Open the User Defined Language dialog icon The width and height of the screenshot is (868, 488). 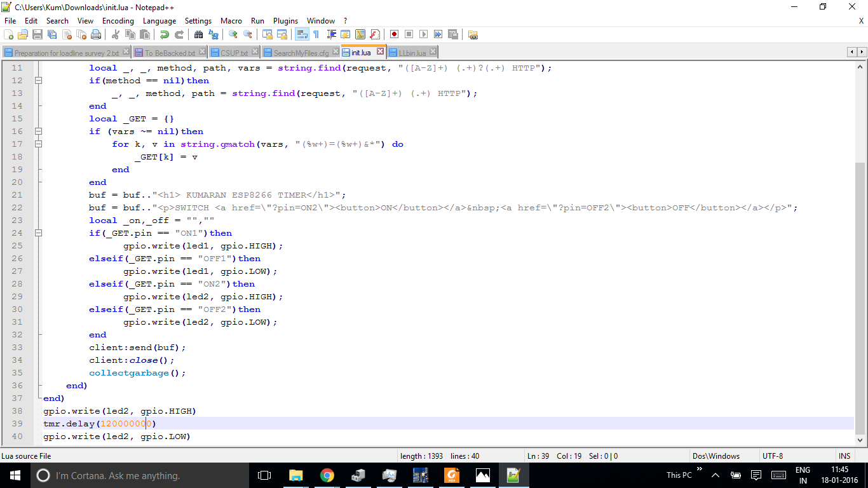click(x=346, y=34)
